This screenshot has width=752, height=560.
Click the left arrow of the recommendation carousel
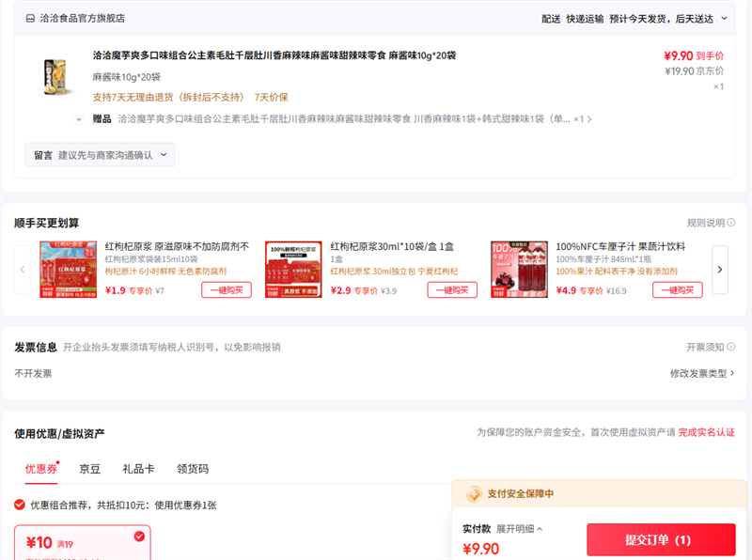pos(22,270)
